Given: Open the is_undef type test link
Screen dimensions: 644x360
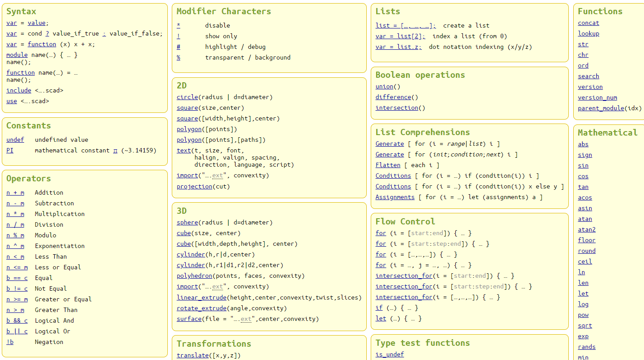Looking at the screenshot, I should [x=389, y=355].
